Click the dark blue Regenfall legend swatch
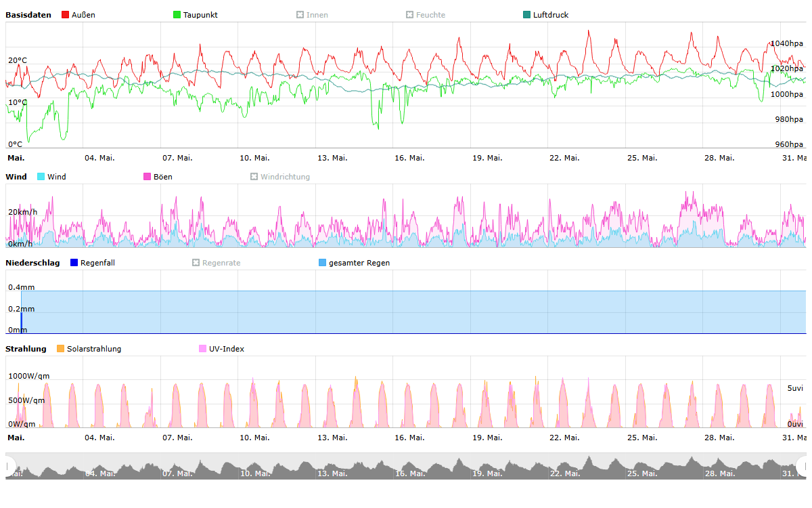This screenshot has height=508, width=812. [74, 263]
